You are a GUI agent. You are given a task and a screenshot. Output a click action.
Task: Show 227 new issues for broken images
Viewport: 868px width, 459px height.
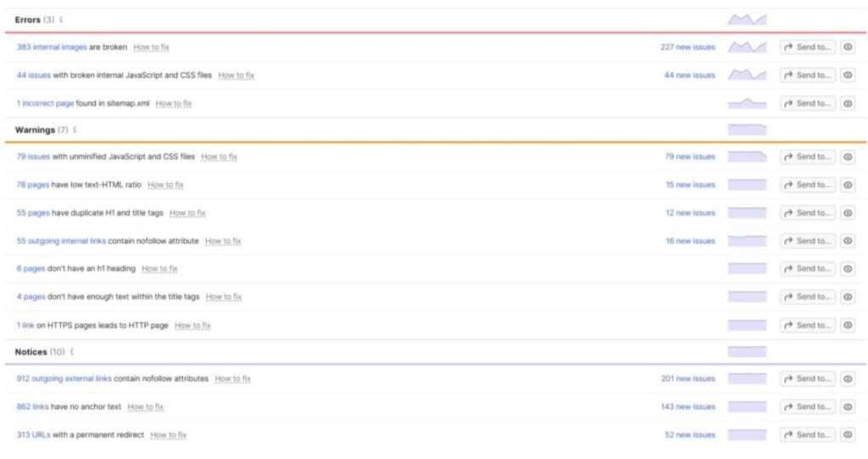(x=687, y=48)
